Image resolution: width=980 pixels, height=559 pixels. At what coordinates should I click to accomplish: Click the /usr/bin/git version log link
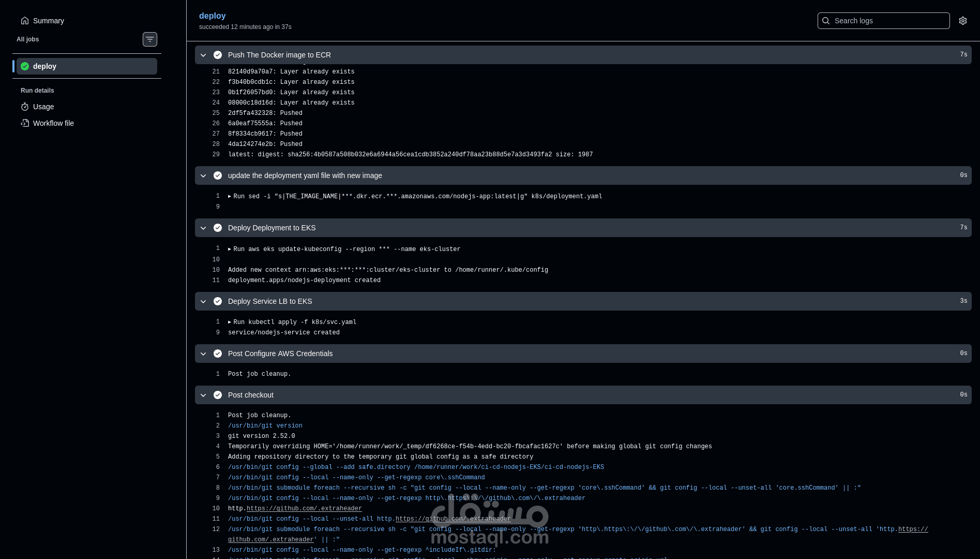(x=265, y=425)
